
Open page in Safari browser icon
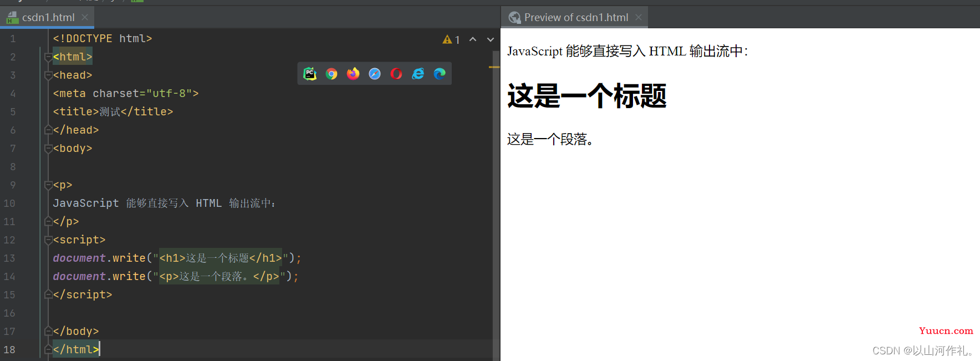[375, 74]
